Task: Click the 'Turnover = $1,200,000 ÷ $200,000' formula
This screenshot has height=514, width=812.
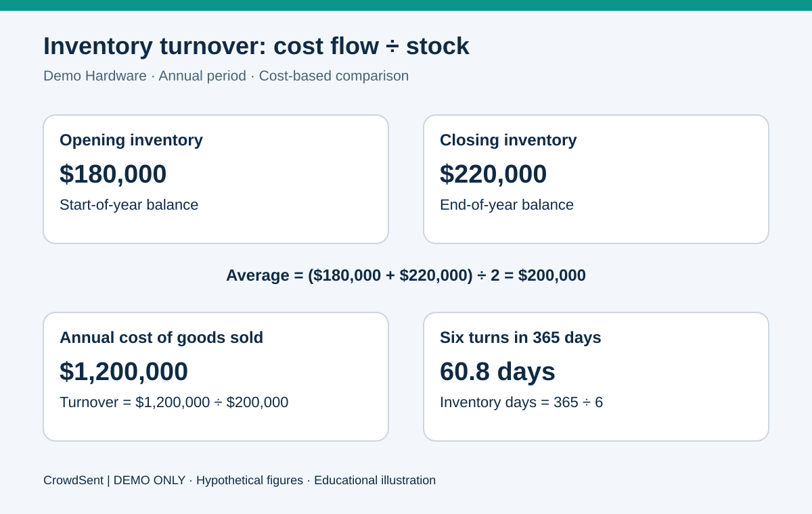Action: (174, 402)
